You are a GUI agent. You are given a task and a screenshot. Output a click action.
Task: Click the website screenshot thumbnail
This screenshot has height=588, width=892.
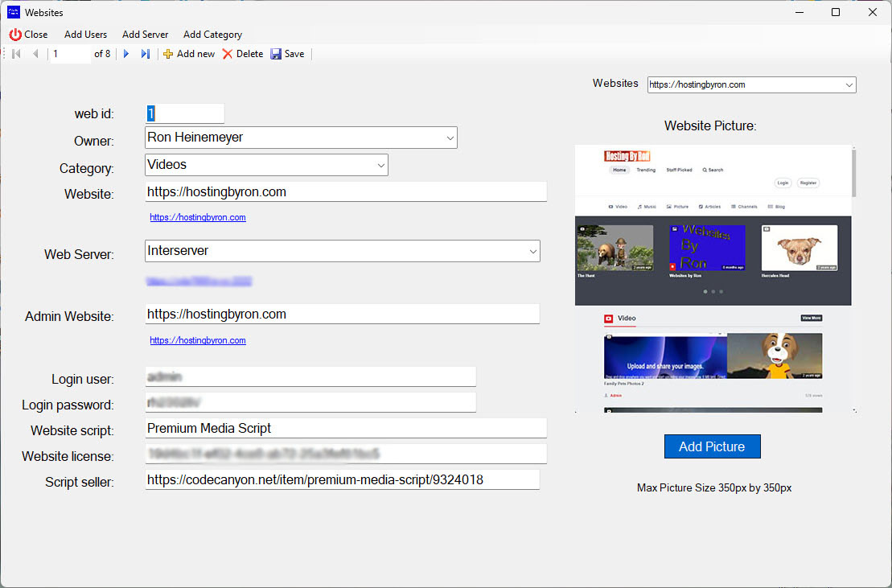[x=713, y=278]
